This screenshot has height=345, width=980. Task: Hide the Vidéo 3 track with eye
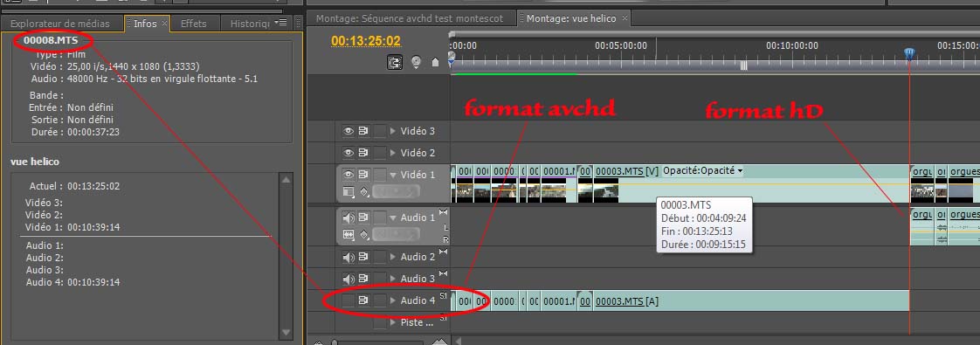pyautogui.click(x=349, y=131)
